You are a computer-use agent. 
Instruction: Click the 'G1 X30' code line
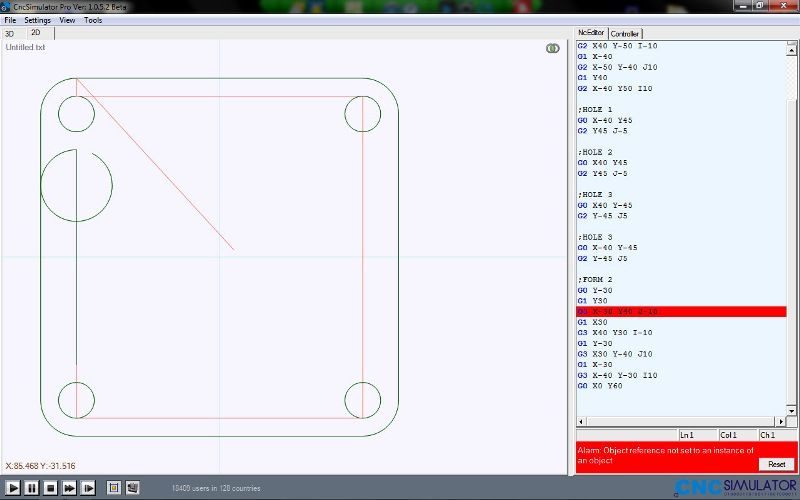[x=592, y=322]
